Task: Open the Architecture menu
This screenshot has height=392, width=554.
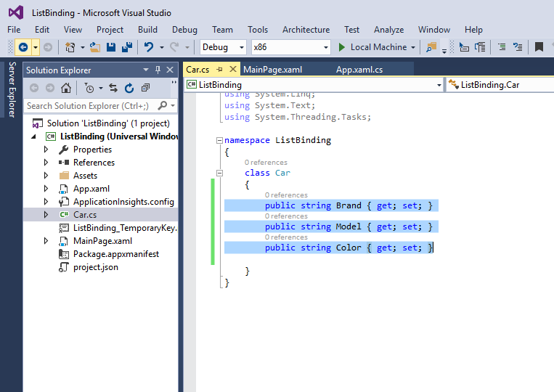Action: point(306,30)
